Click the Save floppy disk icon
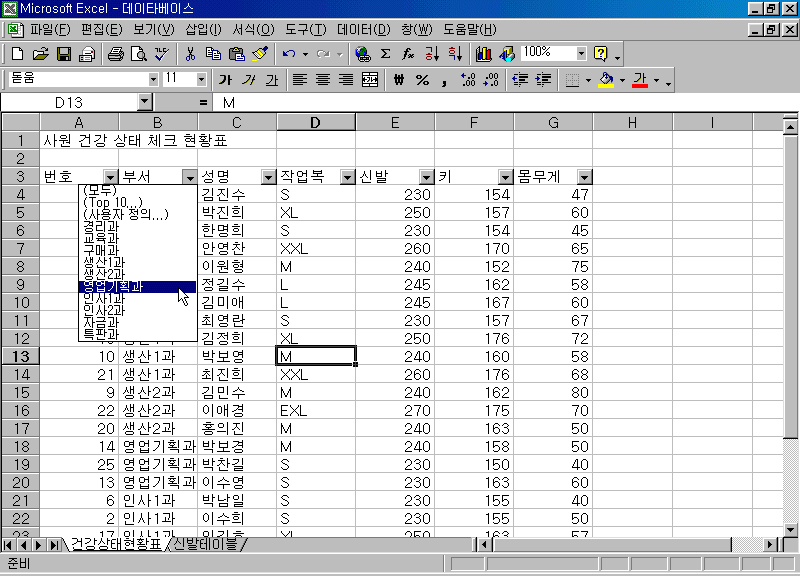This screenshot has height=576, width=800. [63, 54]
